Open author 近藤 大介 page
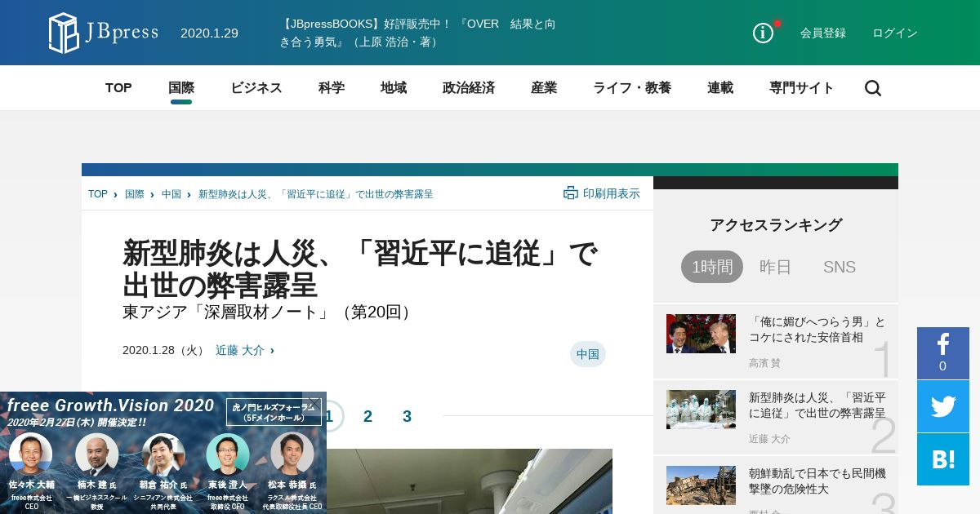 point(240,350)
